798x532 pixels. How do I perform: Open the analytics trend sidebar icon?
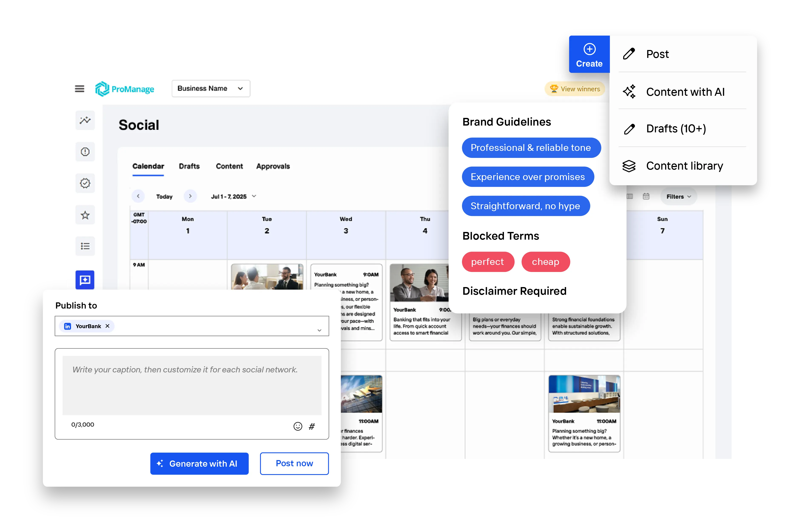pyautogui.click(x=85, y=120)
